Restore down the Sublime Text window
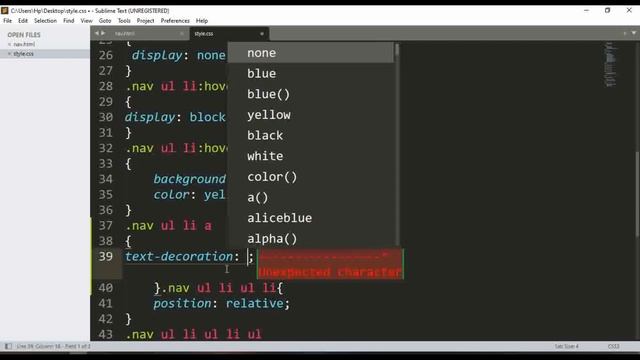 point(607,10)
